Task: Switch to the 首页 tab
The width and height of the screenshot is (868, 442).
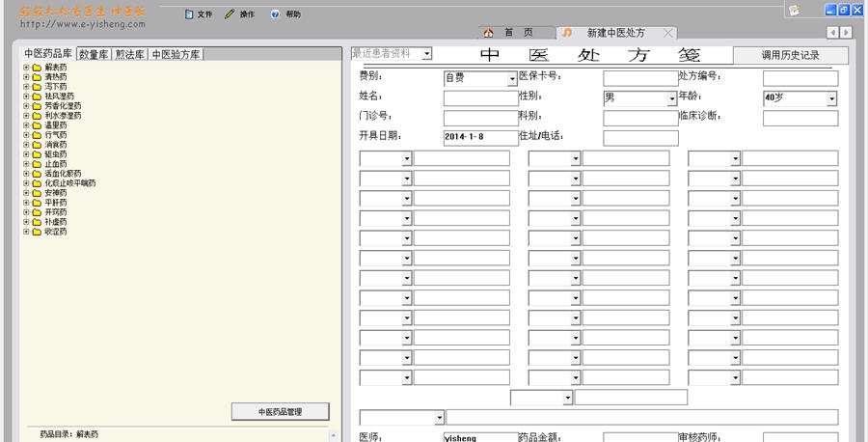Action: tap(518, 33)
